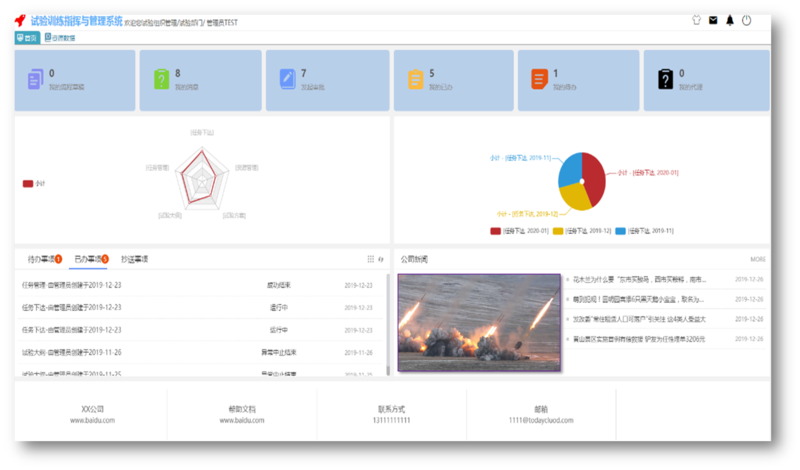Click the orange document card icon showing 1
Image resolution: width=800 pixels, height=470 pixels.
click(x=540, y=80)
